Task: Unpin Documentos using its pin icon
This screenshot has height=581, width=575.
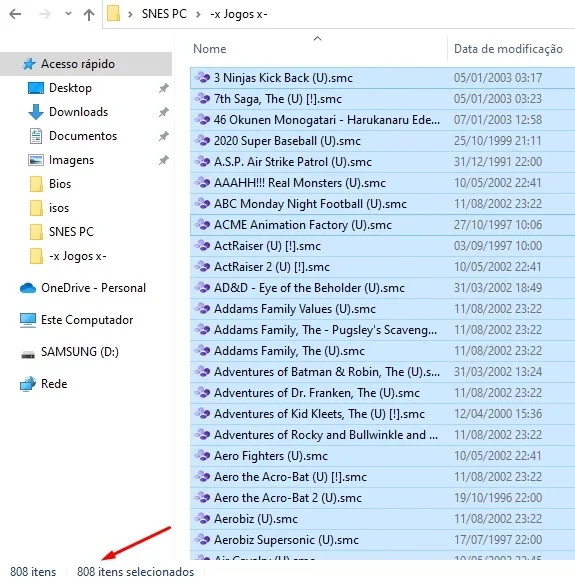Action: (163, 136)
